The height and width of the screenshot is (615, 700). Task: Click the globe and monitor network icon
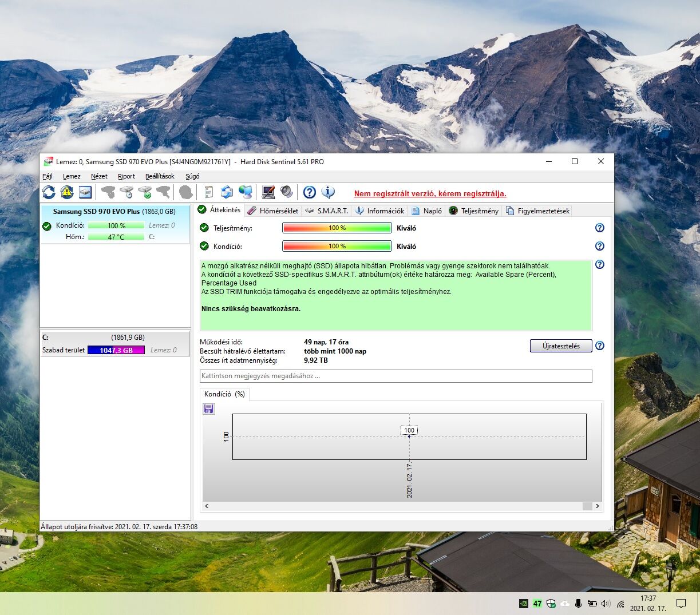[246, 192]
